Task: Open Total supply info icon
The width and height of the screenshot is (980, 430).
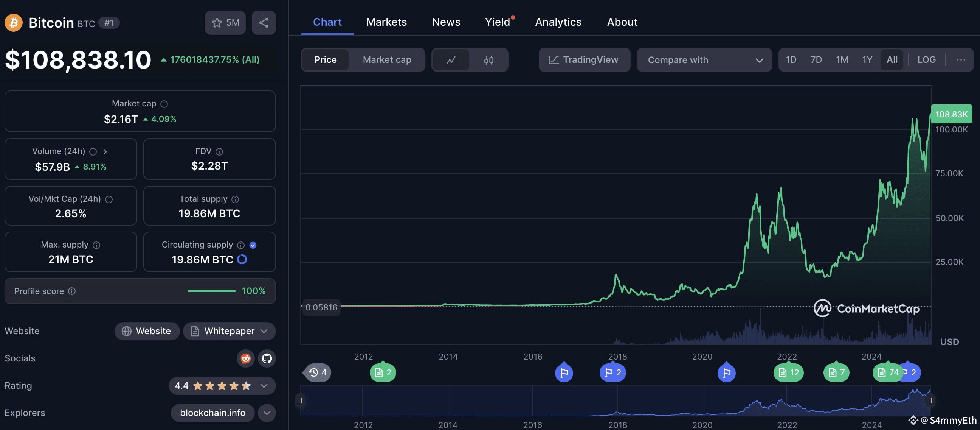Action: (x=235, y=199)
